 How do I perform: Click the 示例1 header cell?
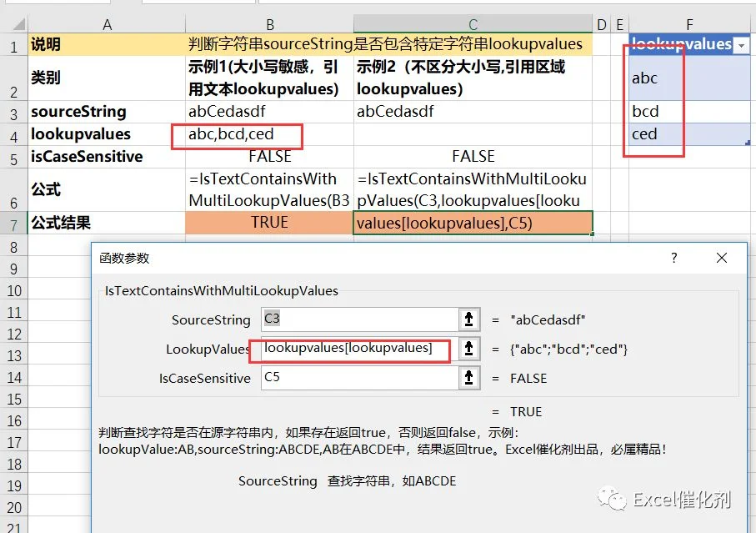point(269,78)
